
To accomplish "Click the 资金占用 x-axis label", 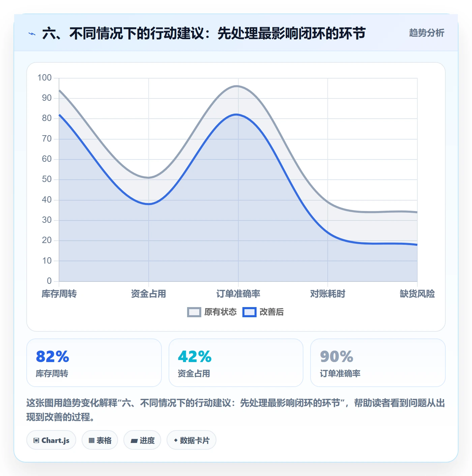I will 149,294.
